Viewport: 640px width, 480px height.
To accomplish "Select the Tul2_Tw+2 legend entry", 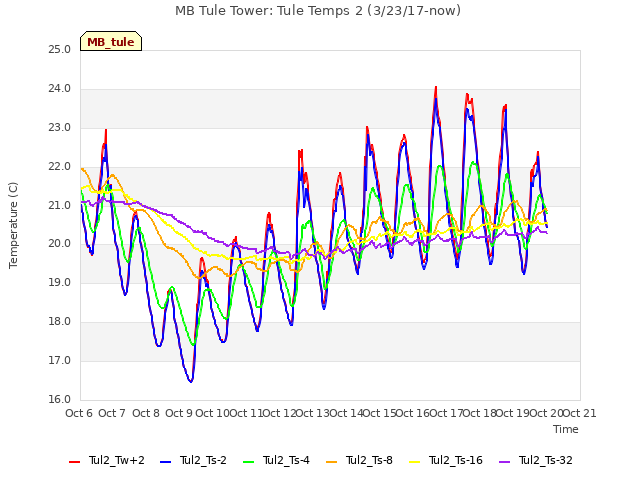I will click(x=107, y=461).
